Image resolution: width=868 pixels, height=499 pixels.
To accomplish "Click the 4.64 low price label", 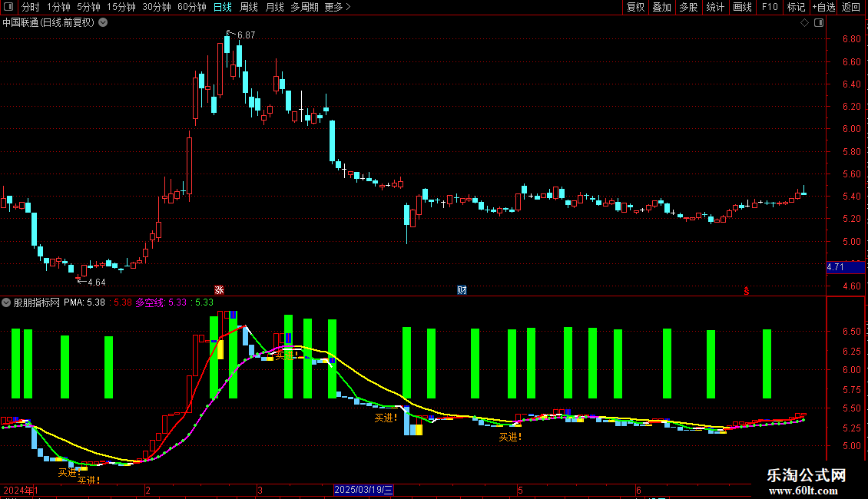I will point(96,283).
